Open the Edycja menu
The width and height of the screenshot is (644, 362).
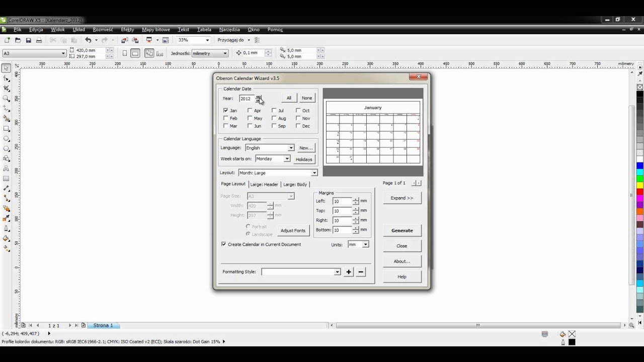[x=36, y=30]
